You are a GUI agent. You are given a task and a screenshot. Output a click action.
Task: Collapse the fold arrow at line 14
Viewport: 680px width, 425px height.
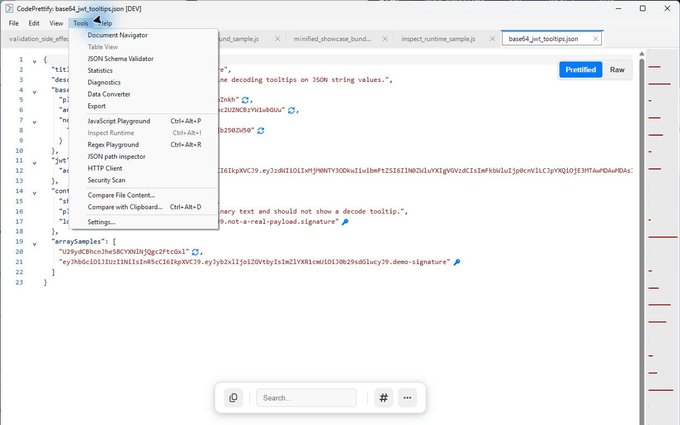pyautogui.click(x=34, y=193)
